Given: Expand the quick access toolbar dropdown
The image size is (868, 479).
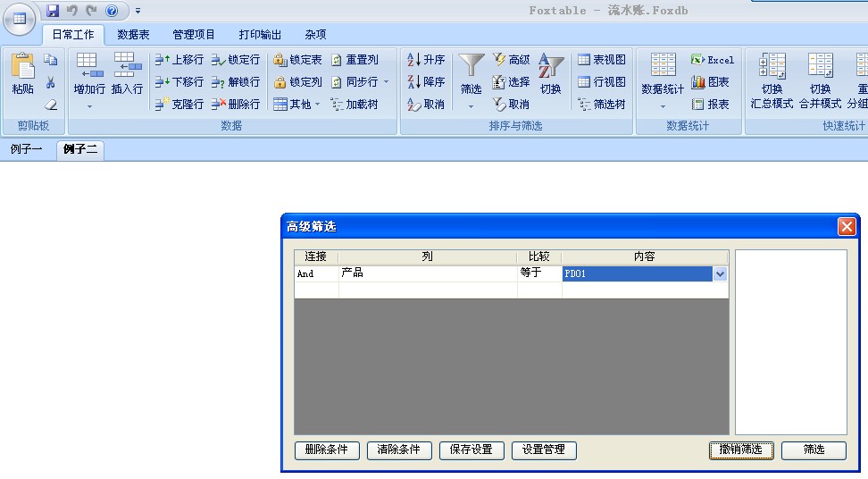Looking at the screenshot, I should click(138, 11).
